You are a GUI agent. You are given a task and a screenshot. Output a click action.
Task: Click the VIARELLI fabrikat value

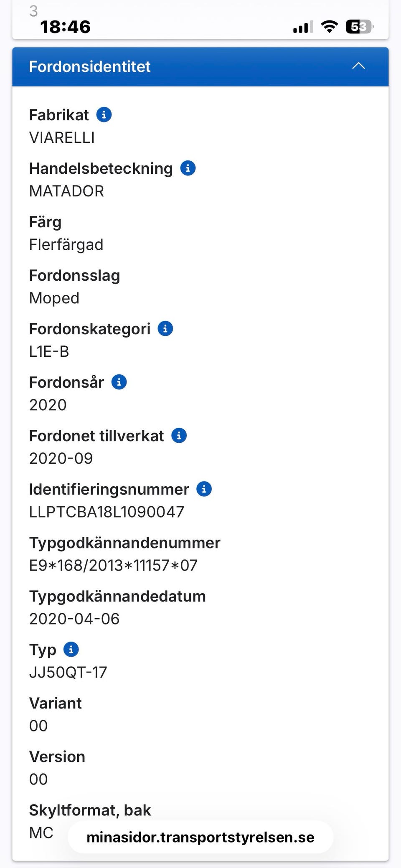[62, 137]
